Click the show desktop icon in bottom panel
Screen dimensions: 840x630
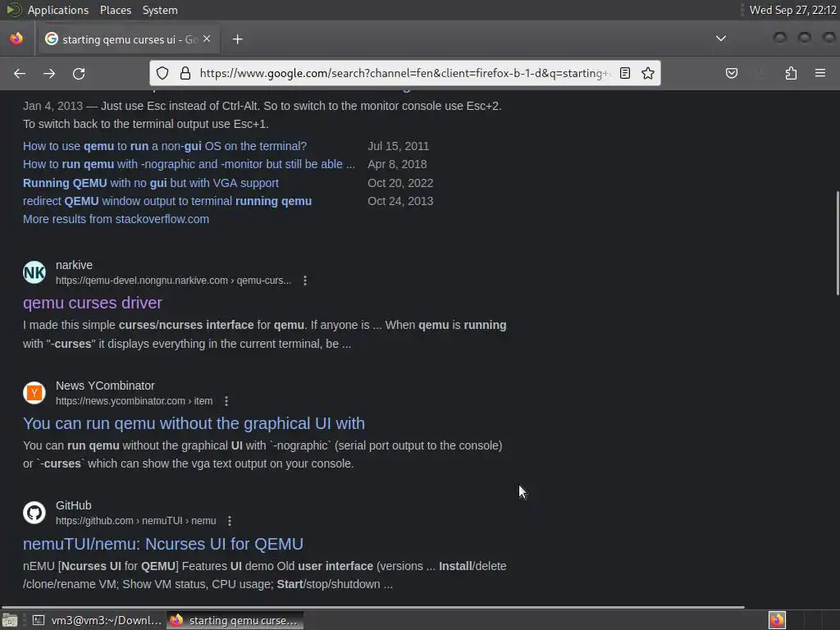(x=10, y=621)
